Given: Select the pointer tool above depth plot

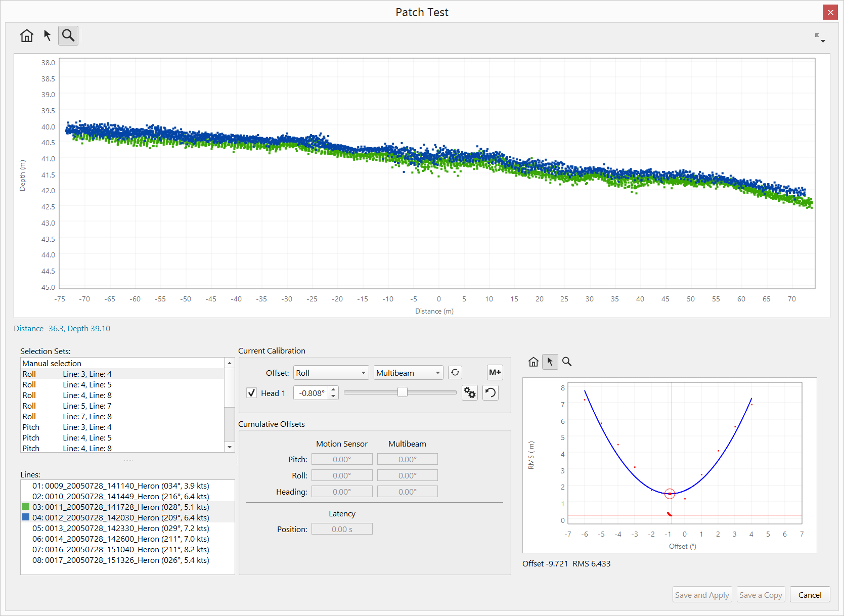Looking at the screenshot, I should coord(48,35).
